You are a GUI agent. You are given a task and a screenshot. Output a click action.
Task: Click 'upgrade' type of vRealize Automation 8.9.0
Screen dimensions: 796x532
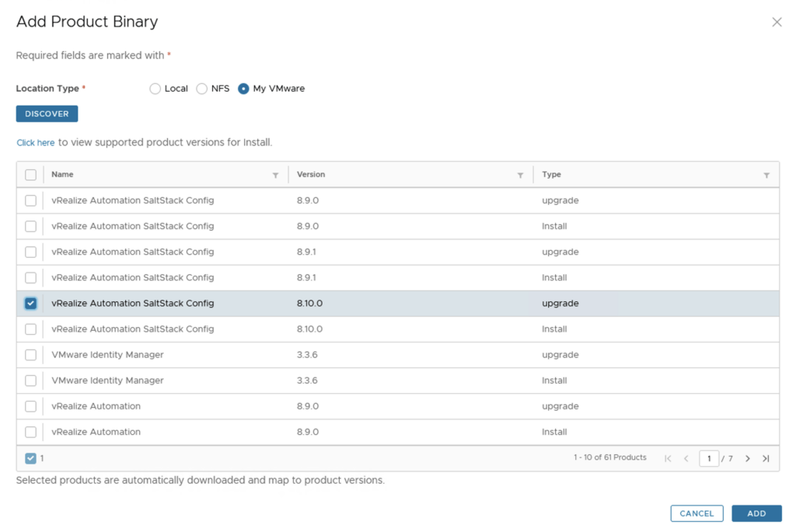click(x=560, y=407)
